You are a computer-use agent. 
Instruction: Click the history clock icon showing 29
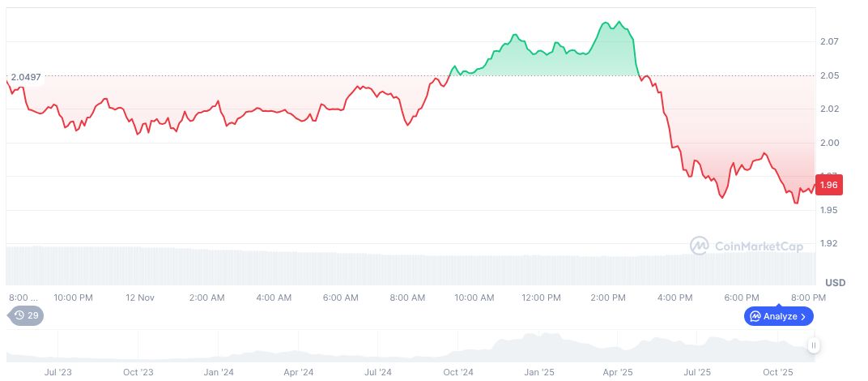coord(19,315)
